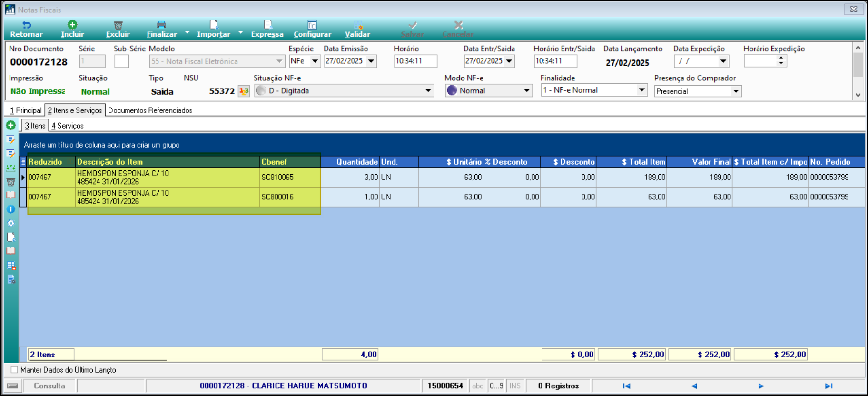Click the blue info sidebar icon
The image size is (868, 396).
[11, 209]
